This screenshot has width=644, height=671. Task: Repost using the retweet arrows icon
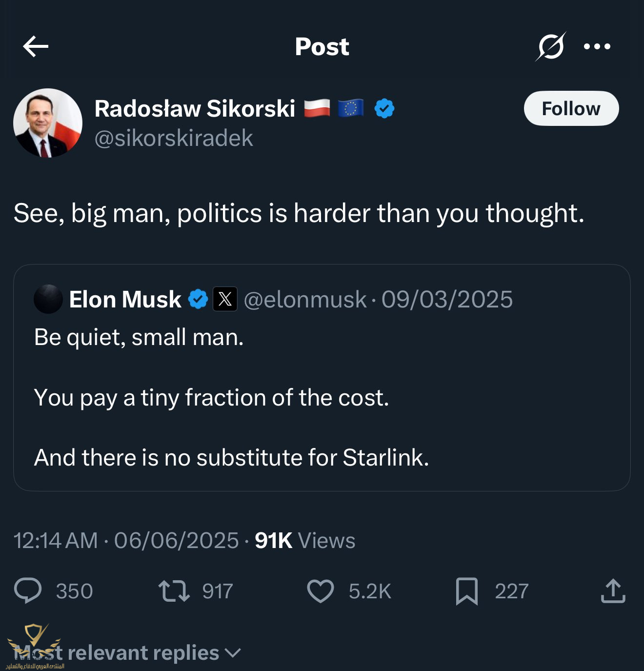(174, 591)
